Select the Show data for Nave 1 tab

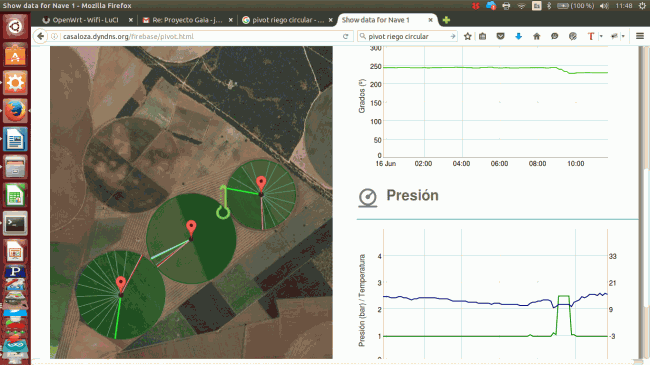coord(376,20)
